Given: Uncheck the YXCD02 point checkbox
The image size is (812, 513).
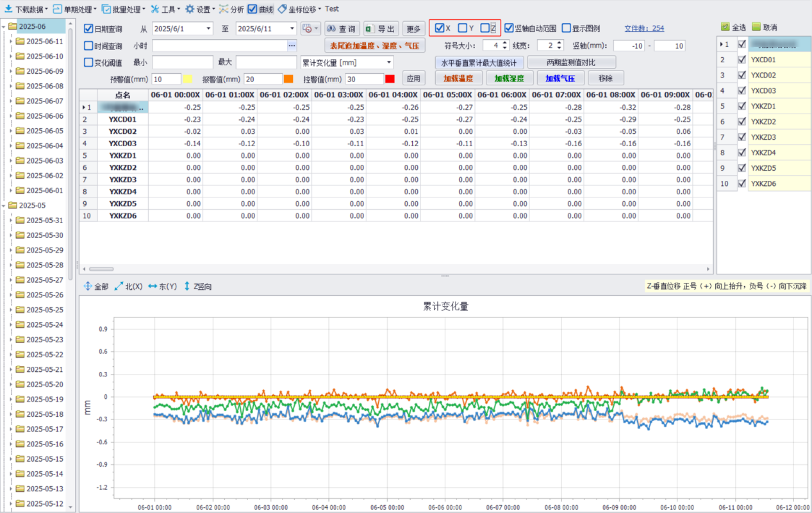Looking at the screenshot, I should (742, 76).
